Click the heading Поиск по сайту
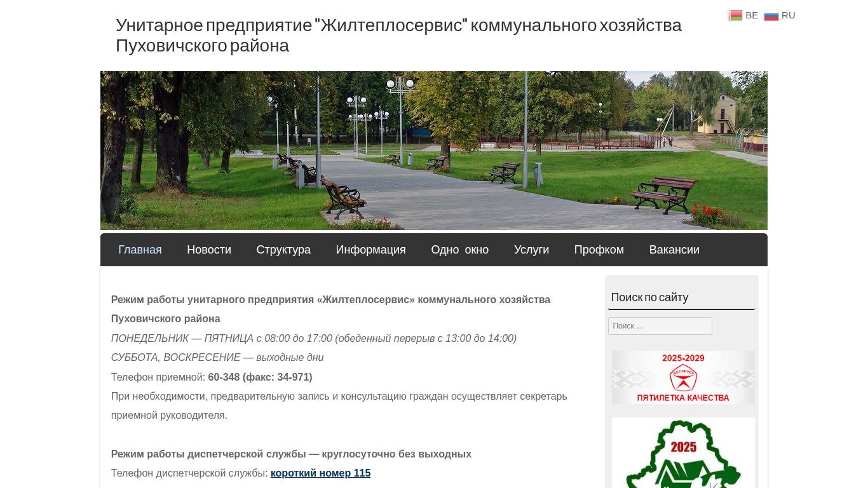 [649, 297]
